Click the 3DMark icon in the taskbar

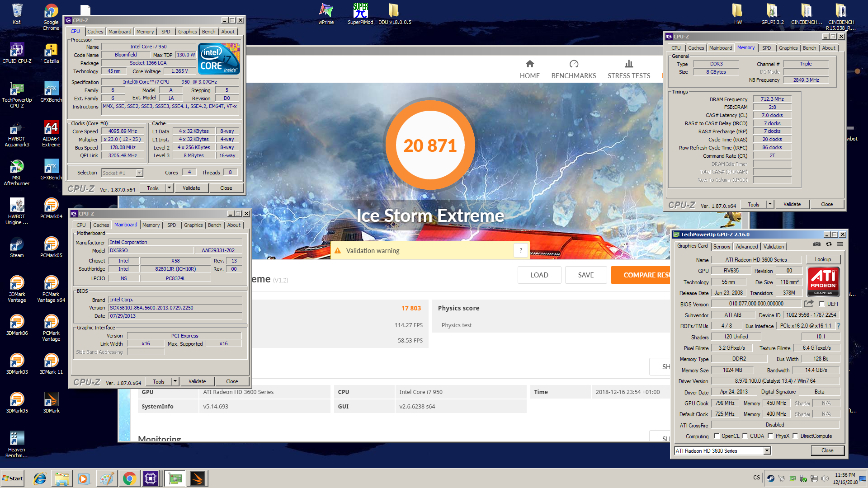click(197, 479)
